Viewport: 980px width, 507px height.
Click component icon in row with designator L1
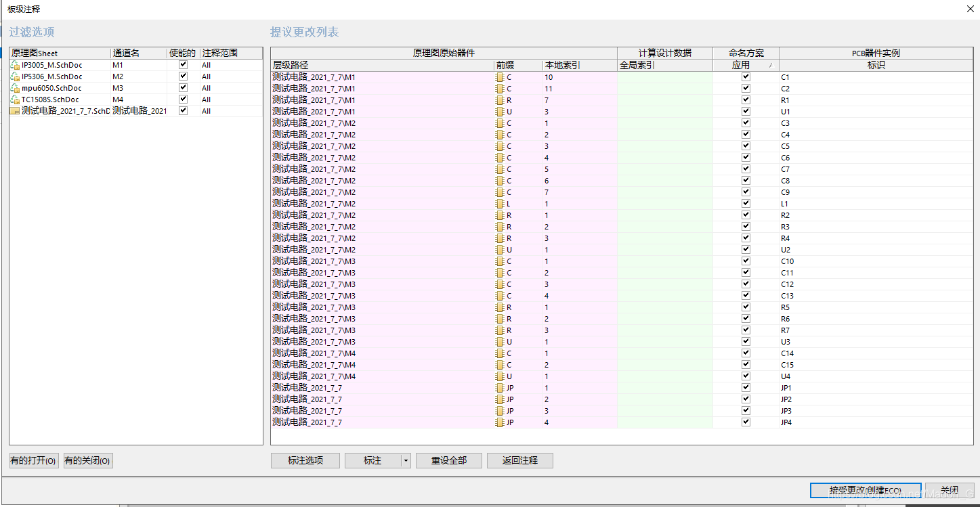pyautogui.click(x=500, y=204)
